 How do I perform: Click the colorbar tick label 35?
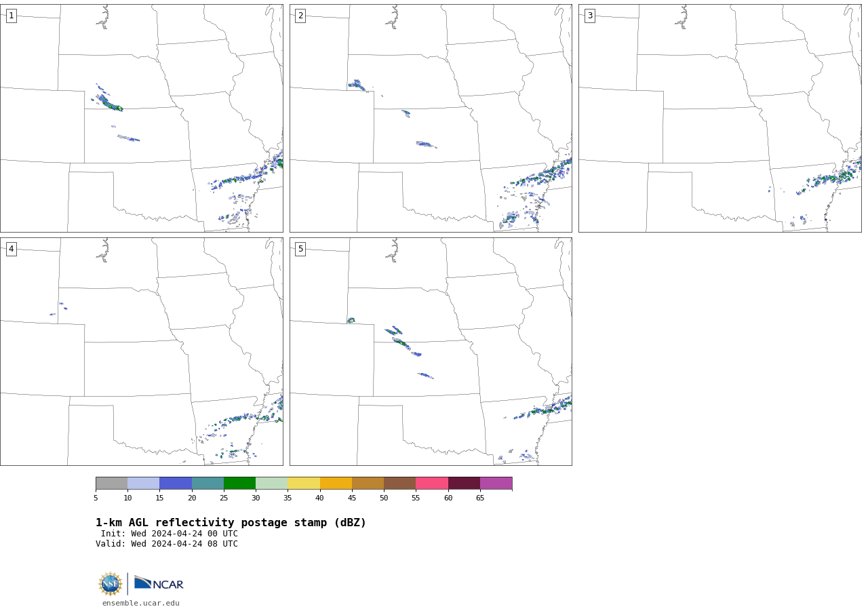[x=288, y=498]
